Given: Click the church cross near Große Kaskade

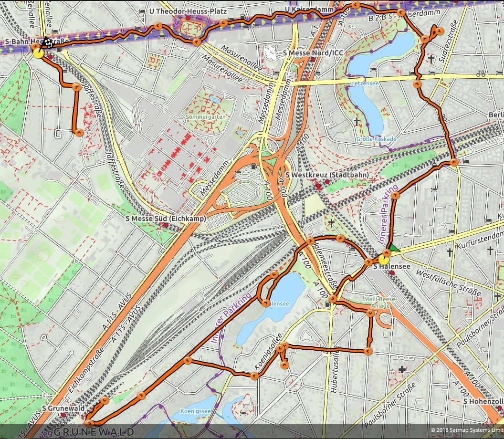Looking at the screenshot, I should click(356, 122).
